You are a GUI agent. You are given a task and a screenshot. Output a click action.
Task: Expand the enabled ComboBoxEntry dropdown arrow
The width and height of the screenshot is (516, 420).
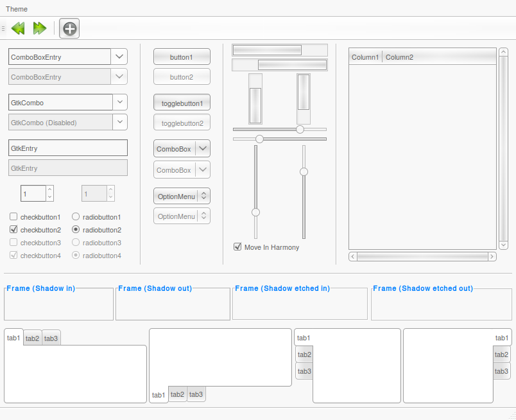(x=119, y=57)
